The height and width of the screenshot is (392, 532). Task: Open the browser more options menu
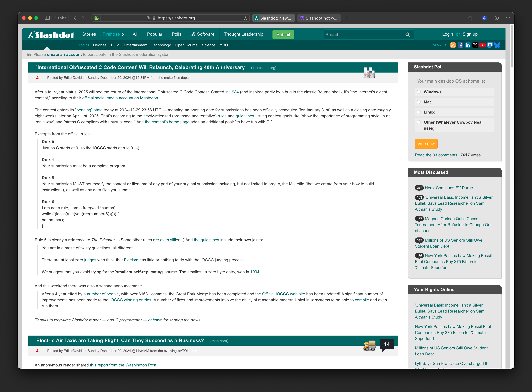pos(508,18)
